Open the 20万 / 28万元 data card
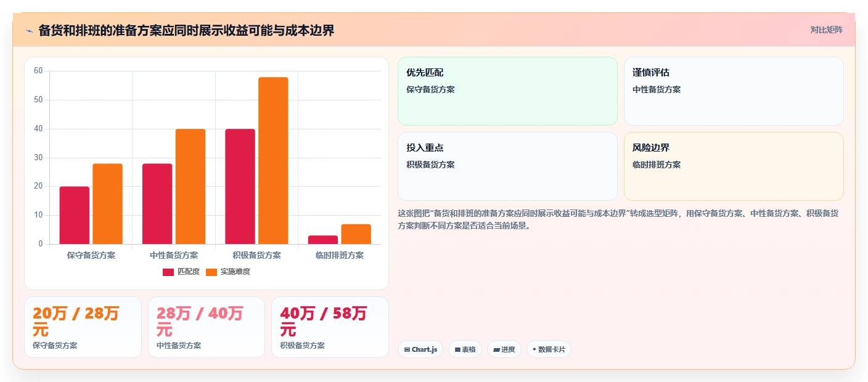 [83, 327]
